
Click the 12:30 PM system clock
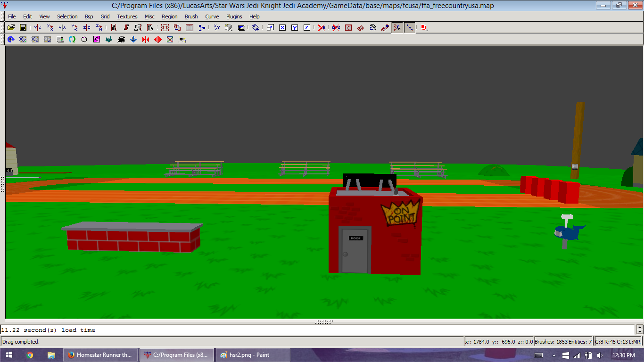pos(624,355)
